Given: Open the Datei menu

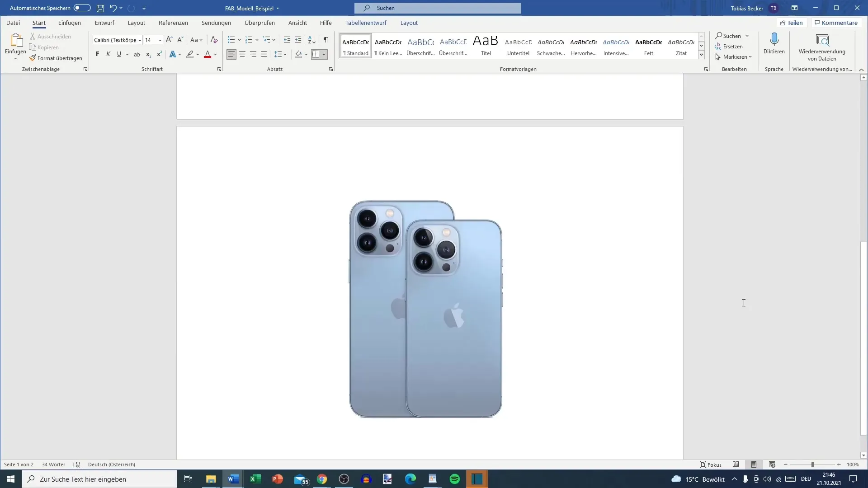Looking at the screenshot, I should click(13, 23).
